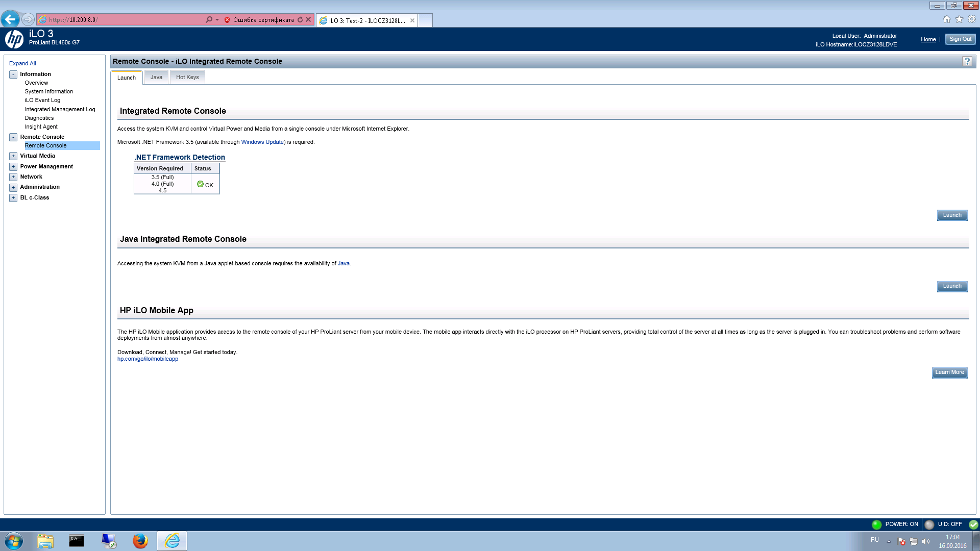Switch to the Launch tab
980x551 pixels.
[127, 78]
